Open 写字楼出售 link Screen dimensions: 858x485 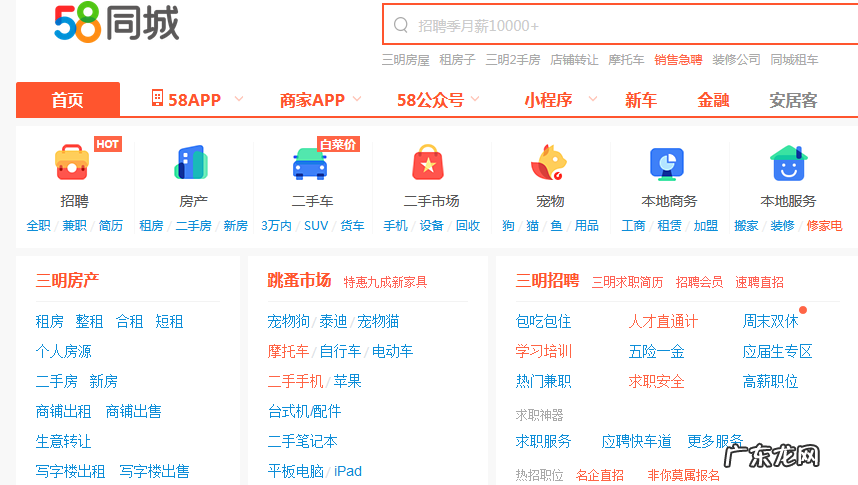point(154,471)
